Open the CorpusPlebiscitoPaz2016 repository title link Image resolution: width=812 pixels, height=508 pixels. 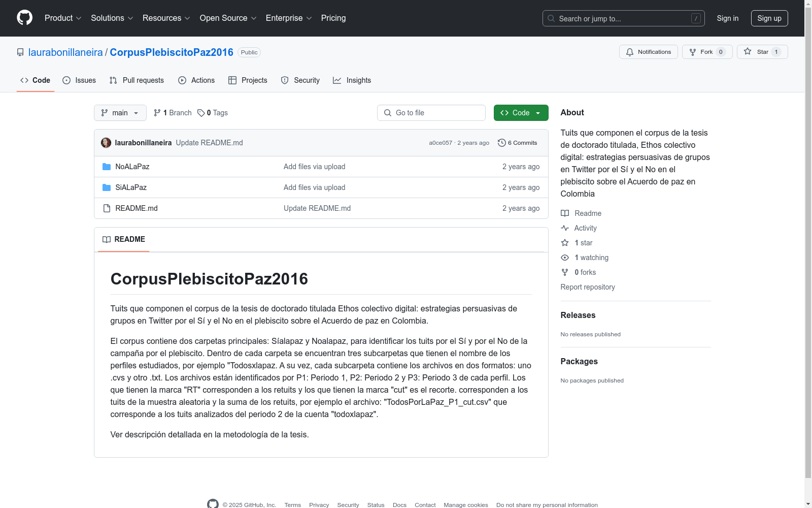pyautogui.click(x=172, y=52)
